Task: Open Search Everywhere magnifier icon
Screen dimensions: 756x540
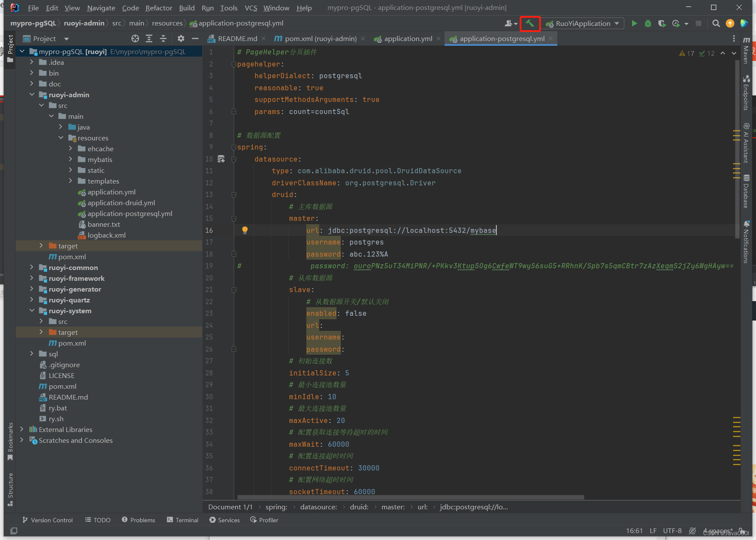Action: 716,23
